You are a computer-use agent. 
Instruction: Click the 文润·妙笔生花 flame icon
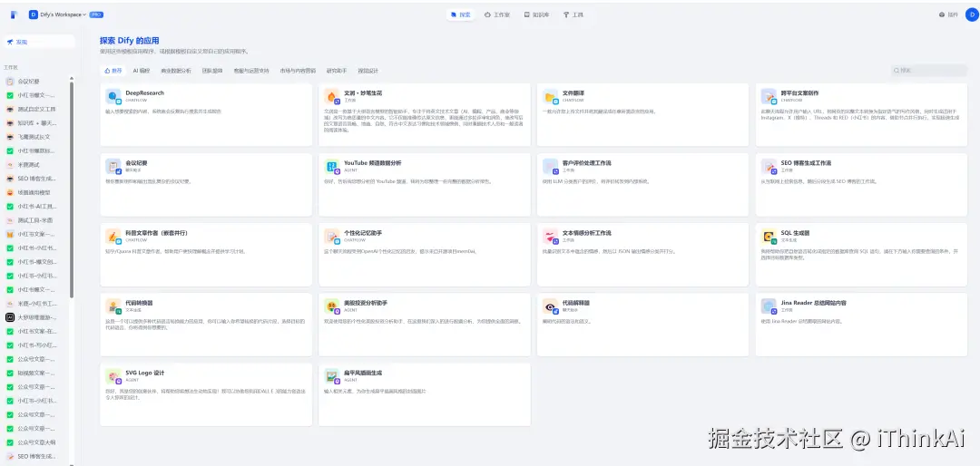(332, 96)
